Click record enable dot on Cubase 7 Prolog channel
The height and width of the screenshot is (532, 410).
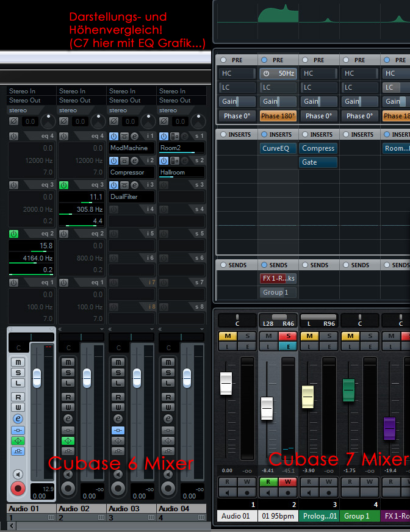coord(328,492)
